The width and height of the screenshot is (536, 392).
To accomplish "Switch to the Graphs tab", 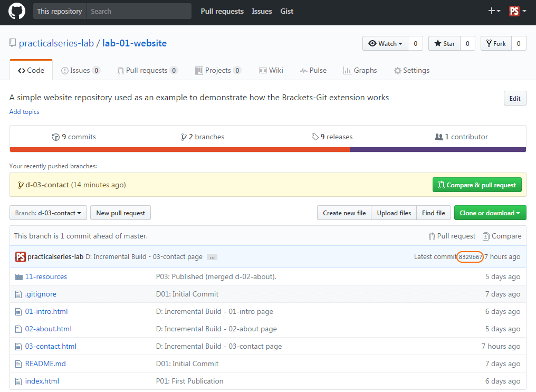I will coord(360,70).
